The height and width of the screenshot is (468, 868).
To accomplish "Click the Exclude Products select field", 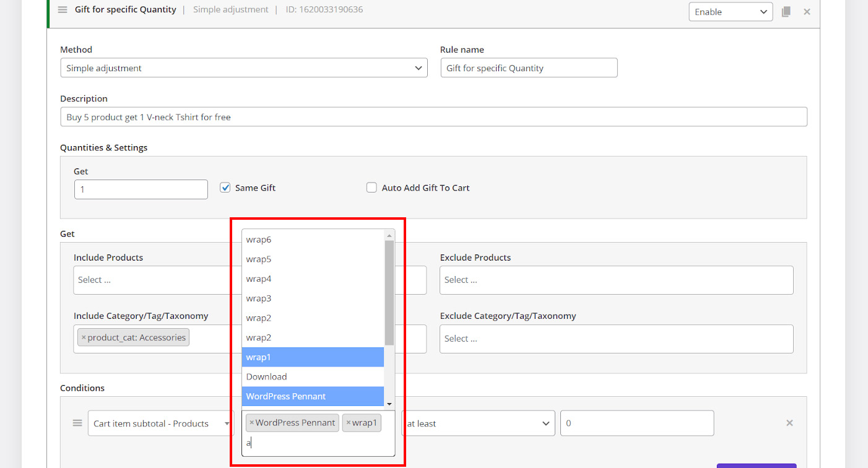I will (x=616, y=280).
